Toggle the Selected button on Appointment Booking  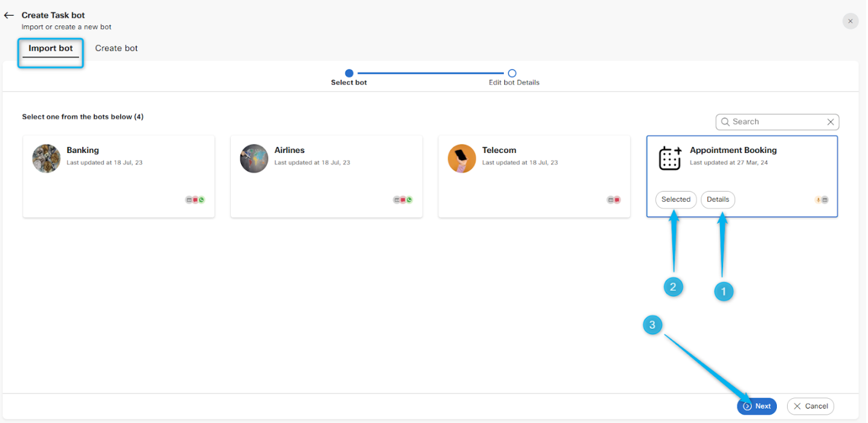[x=676, y=199]
